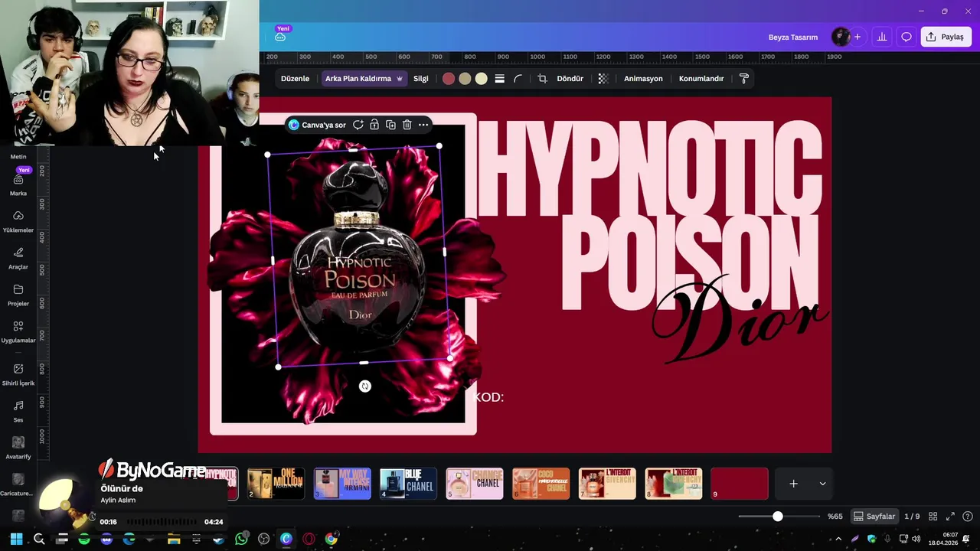Open the Metin text panel

click(x=18, y=156)
